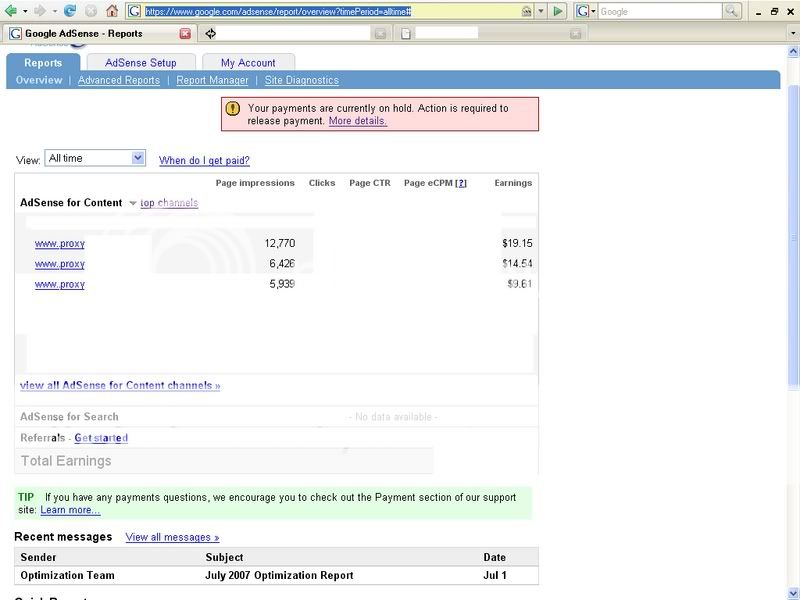This screenshot has height=600, width=800.
Task: Click the browser Forward arrow
Action: 40,11
